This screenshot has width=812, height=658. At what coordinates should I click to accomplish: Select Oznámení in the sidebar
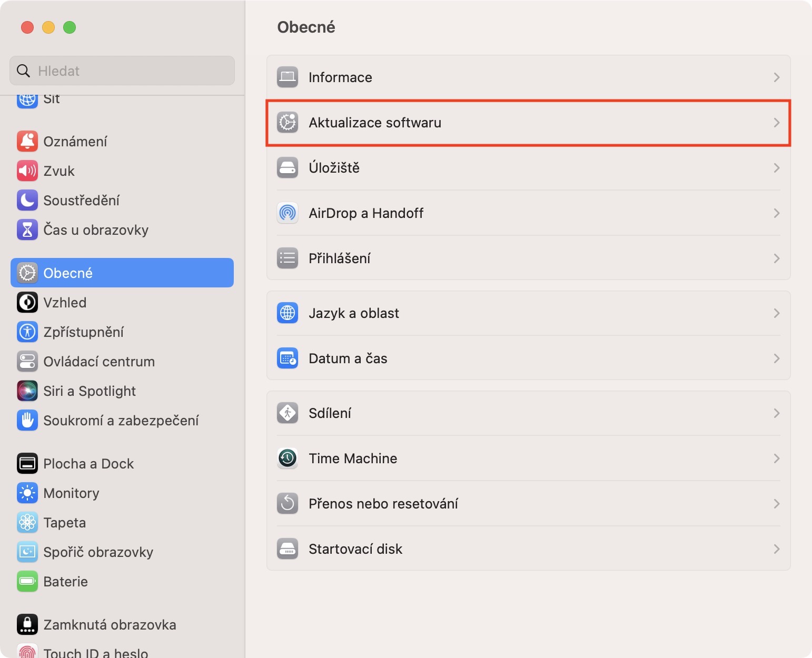click(x=75, y=142)
